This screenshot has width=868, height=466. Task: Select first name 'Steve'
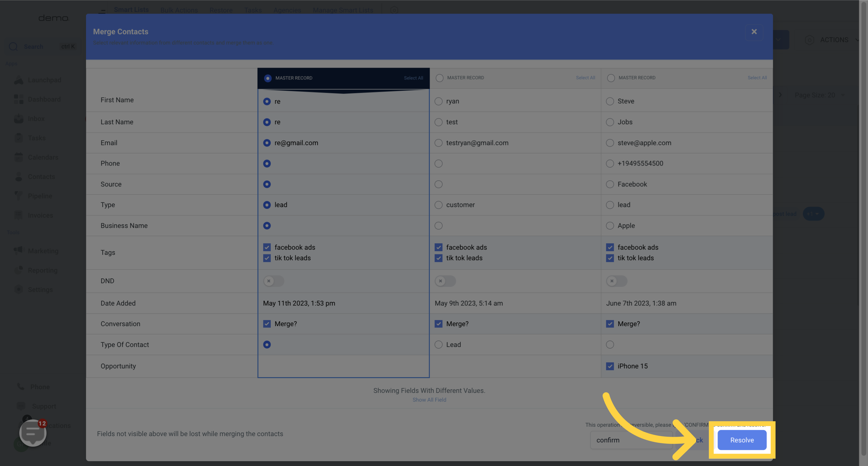tap(610, 101)
